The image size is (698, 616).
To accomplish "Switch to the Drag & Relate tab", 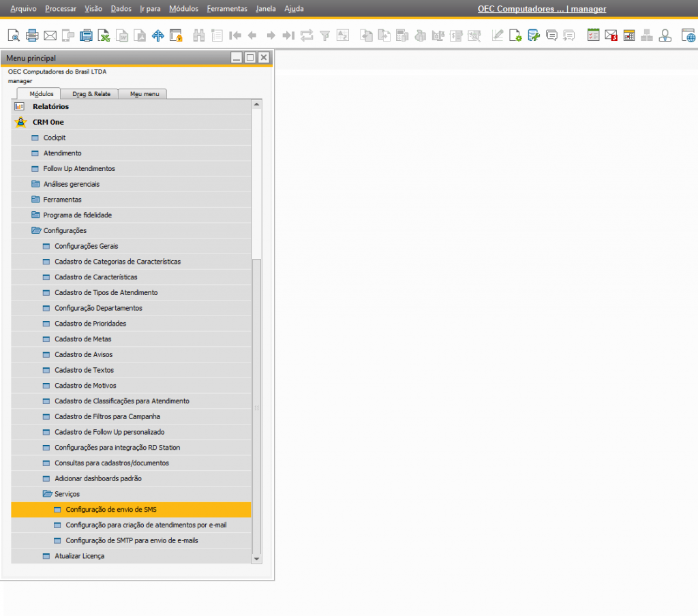I will tap(89, 94).
